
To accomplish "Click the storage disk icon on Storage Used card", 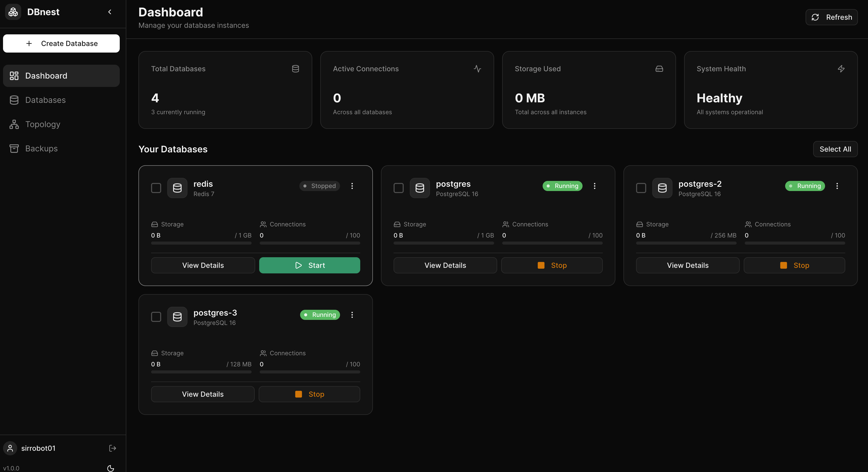I will point(659,68).
